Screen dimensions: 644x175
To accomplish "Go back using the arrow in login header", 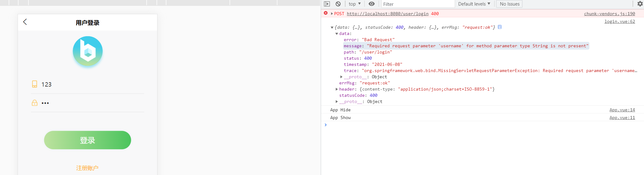I will (x=25, y=22).
